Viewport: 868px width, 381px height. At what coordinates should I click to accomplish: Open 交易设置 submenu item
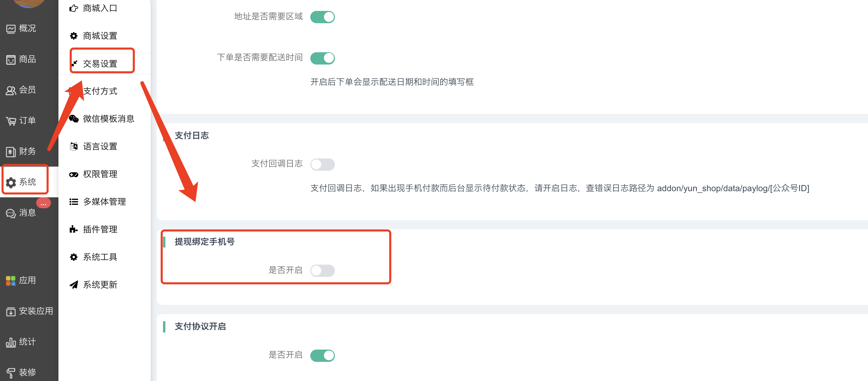[x=100, y=63]
